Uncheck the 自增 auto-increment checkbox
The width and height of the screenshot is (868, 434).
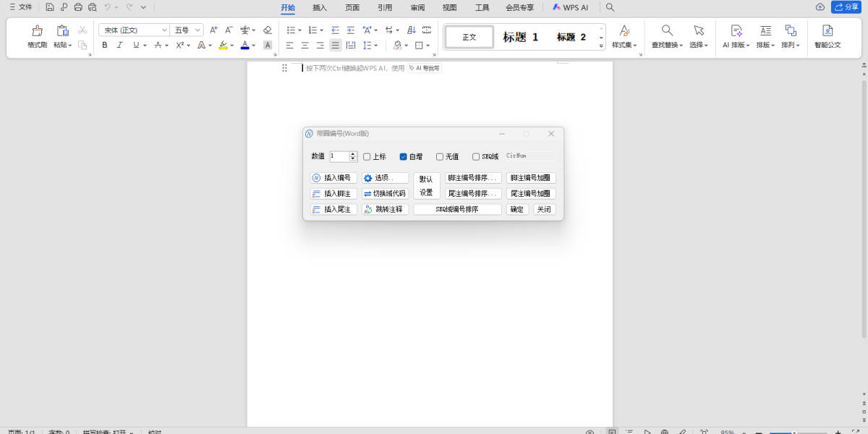(404, 156)
